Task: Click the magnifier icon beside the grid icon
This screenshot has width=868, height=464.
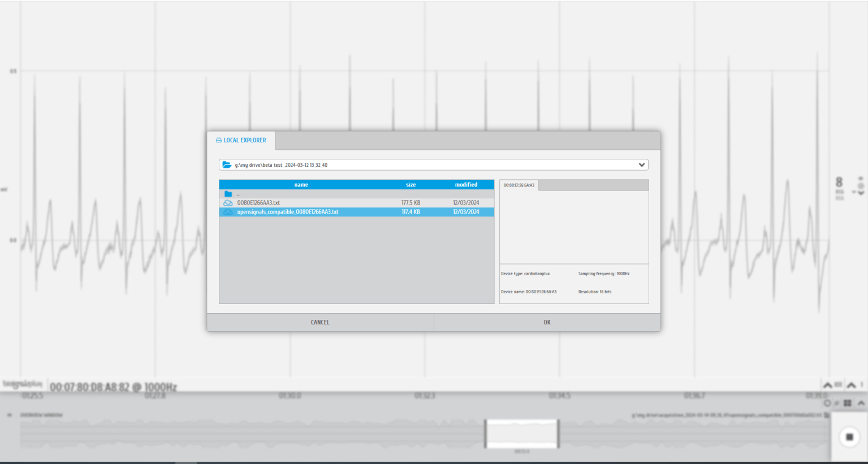Action: coord(837,402)
